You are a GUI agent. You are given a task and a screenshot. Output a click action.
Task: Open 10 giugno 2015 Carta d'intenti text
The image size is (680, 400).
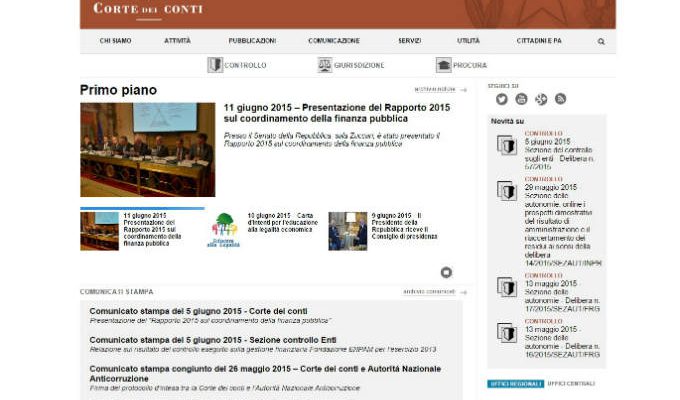tap(282, 223)
